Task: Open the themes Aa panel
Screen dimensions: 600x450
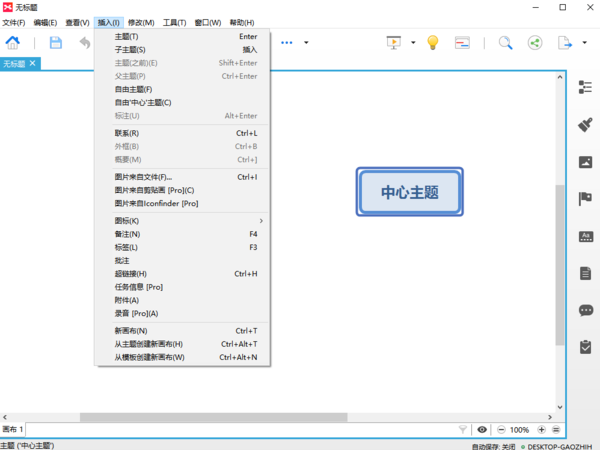Action: [x=585, y=236]
